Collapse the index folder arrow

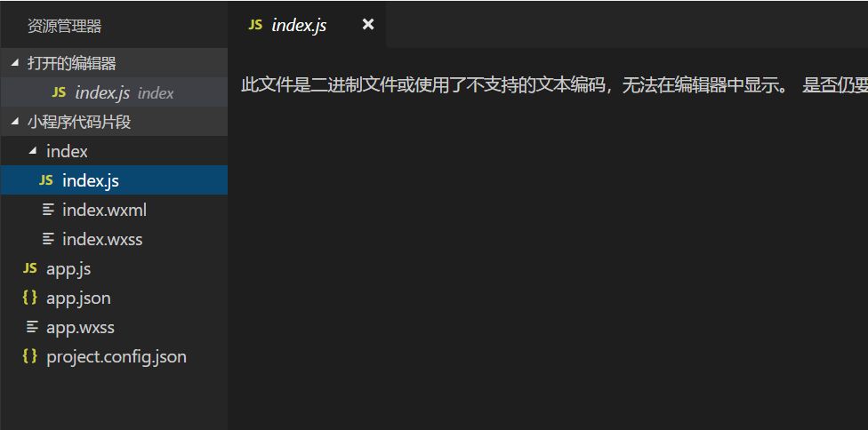point(33,151)
